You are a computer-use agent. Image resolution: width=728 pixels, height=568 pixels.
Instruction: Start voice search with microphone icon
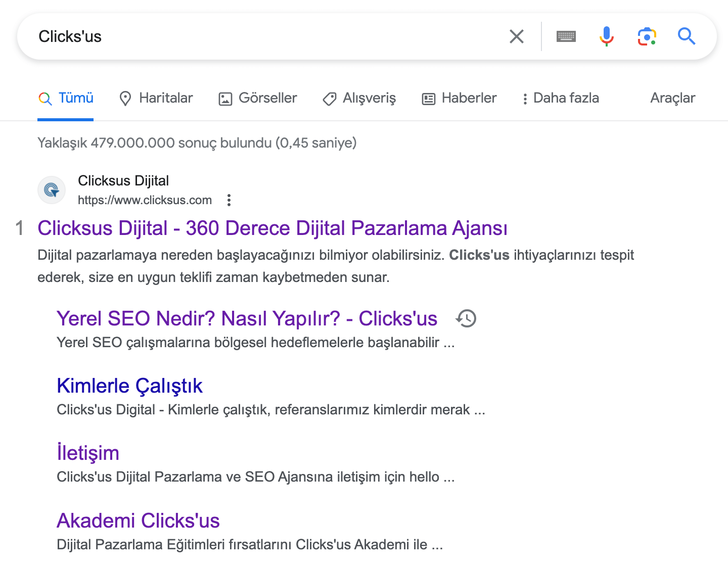pos(606,36)
